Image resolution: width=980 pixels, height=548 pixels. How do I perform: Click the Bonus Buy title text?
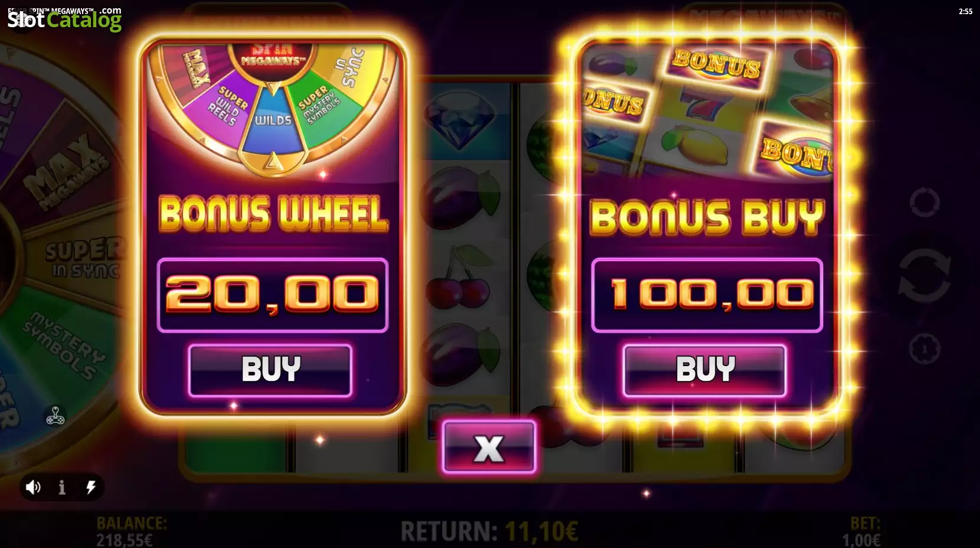[707, 217]
